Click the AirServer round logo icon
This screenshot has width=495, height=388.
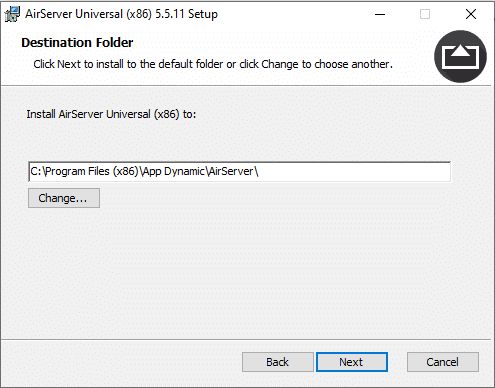(x=460, y=56)
